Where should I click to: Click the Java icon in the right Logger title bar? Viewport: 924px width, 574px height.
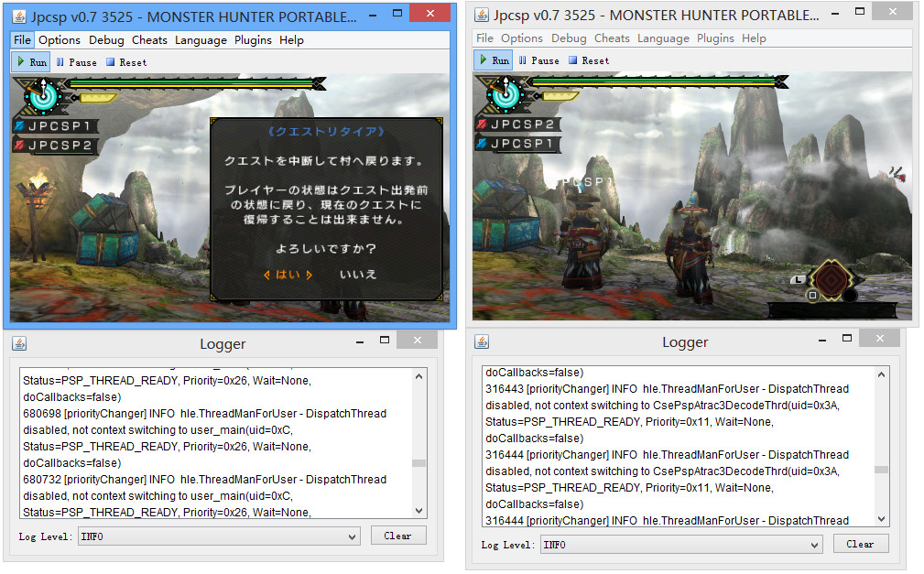482,341
